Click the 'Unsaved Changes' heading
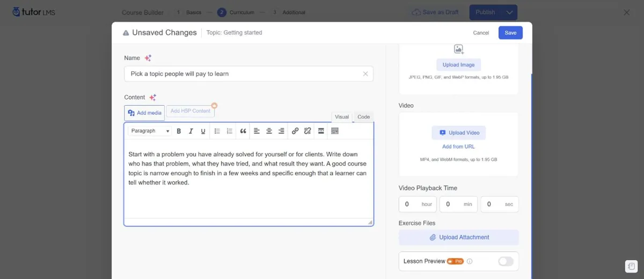This screenshot has width=644, height=279. coord(164,33)
